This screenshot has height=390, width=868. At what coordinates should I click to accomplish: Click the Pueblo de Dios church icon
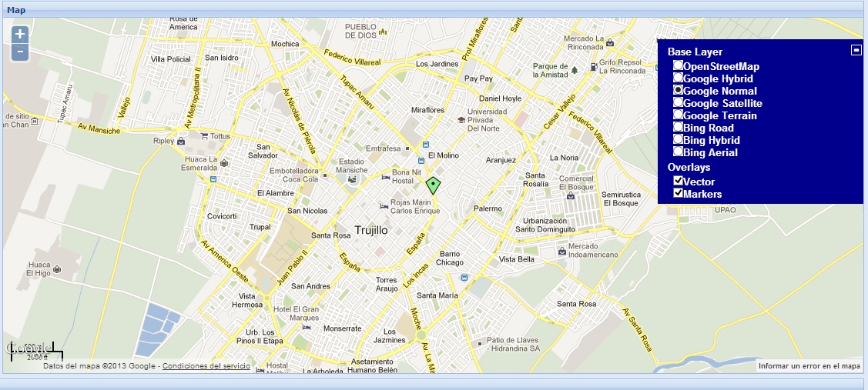point(383,32)
